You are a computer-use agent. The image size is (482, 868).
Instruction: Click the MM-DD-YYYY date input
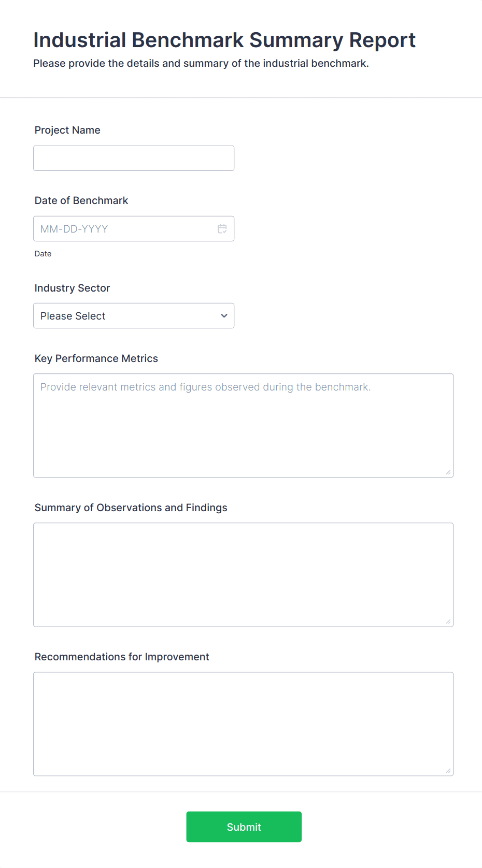point(124,229)
